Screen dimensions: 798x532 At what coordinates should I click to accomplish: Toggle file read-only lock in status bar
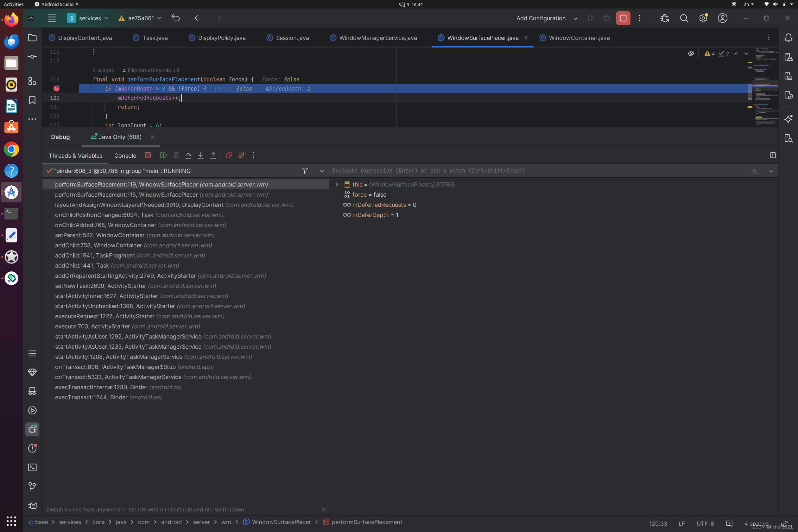784,523
